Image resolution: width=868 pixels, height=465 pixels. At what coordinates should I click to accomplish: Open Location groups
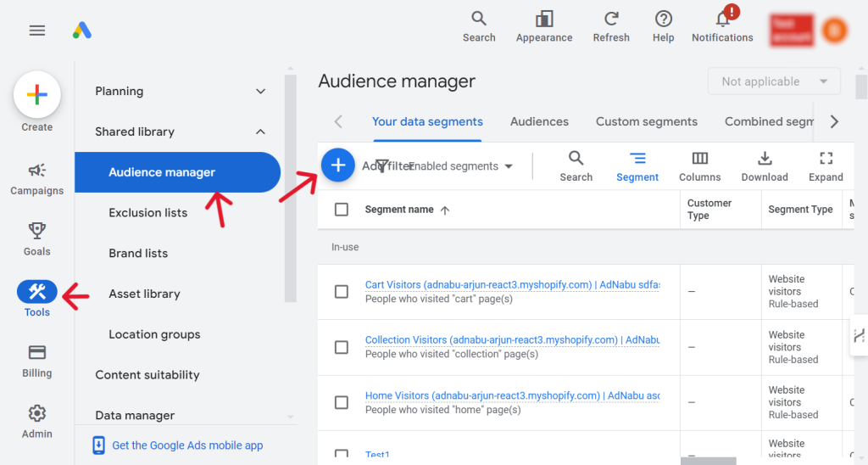point(154,334)
